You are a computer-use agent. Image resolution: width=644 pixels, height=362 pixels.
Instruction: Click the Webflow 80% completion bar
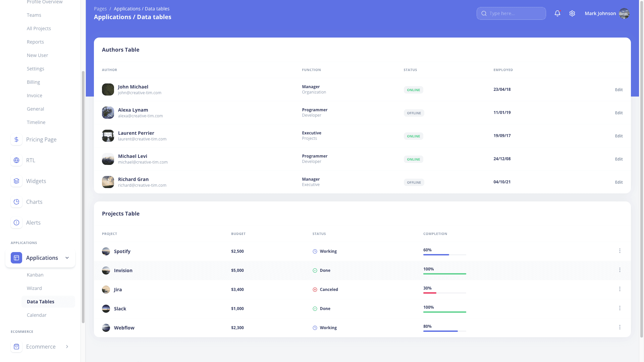(x=444, y=331)
